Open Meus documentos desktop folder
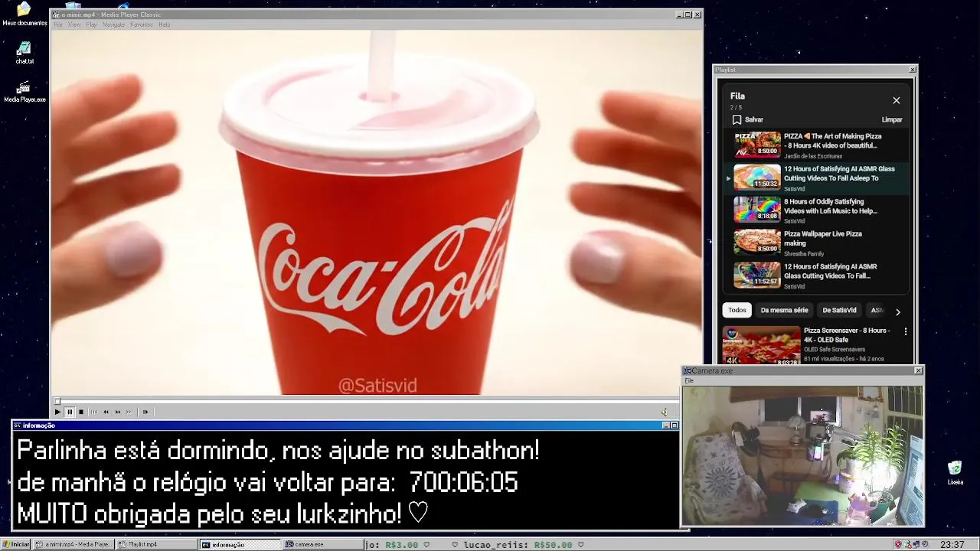Viewport: 980px width, 551px height. (x=24, y=14)
